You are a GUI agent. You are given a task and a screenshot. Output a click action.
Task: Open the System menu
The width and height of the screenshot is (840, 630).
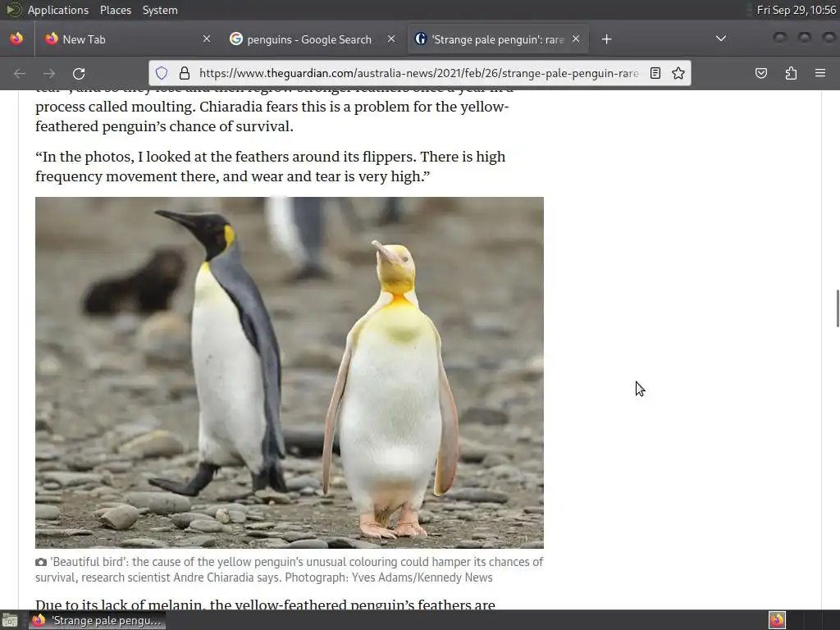pyautogui.click(x=160, y=10)
